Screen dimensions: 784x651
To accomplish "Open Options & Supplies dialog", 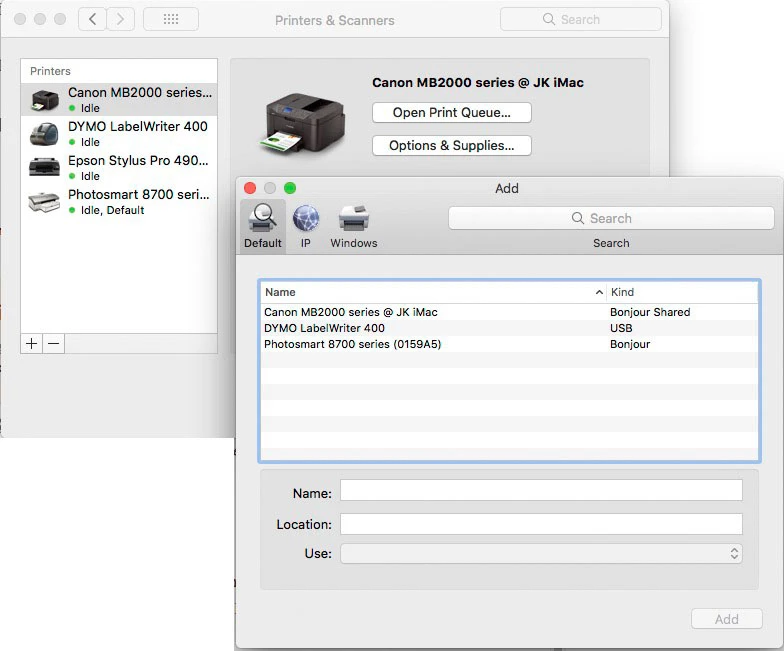I will (452, 146).
